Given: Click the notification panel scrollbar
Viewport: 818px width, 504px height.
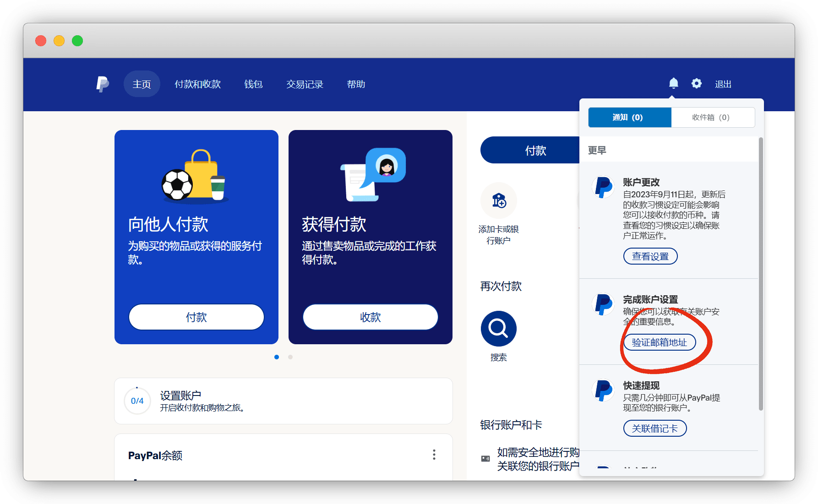Looking at the screenshot, I should coord(761,275).
